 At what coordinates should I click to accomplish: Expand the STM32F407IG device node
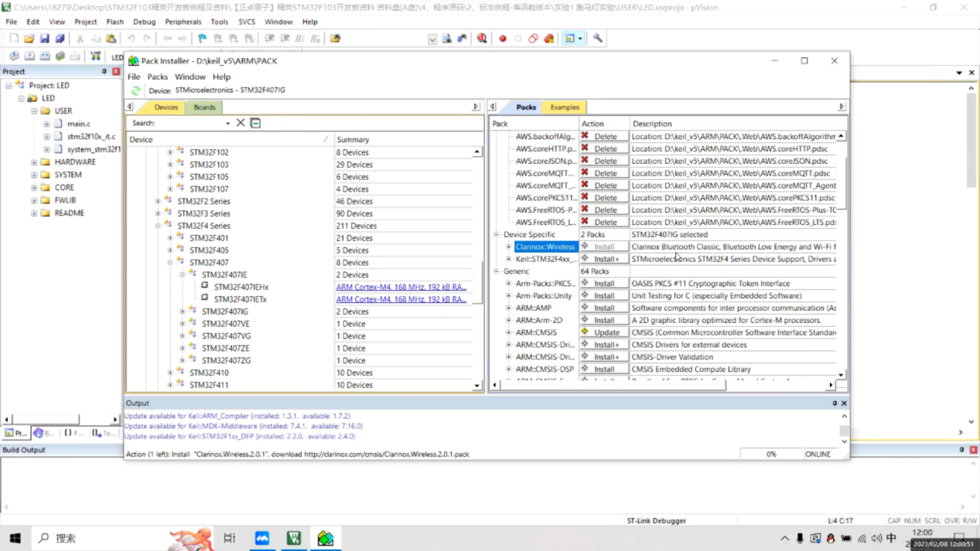[183, 311]
